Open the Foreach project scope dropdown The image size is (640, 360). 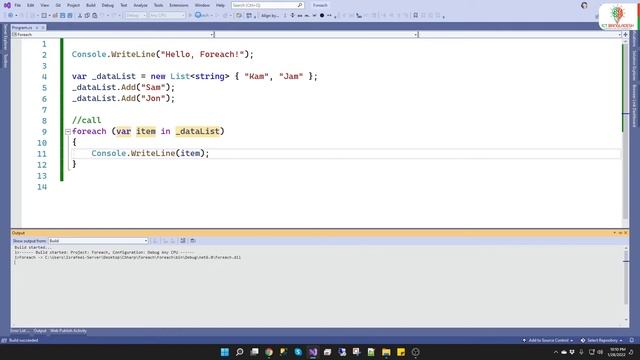click(113, 35)
